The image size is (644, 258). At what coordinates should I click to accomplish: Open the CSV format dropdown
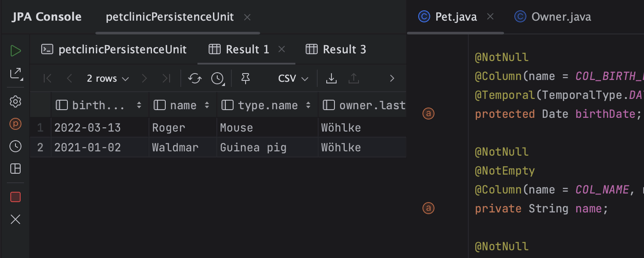coord(293,78)
